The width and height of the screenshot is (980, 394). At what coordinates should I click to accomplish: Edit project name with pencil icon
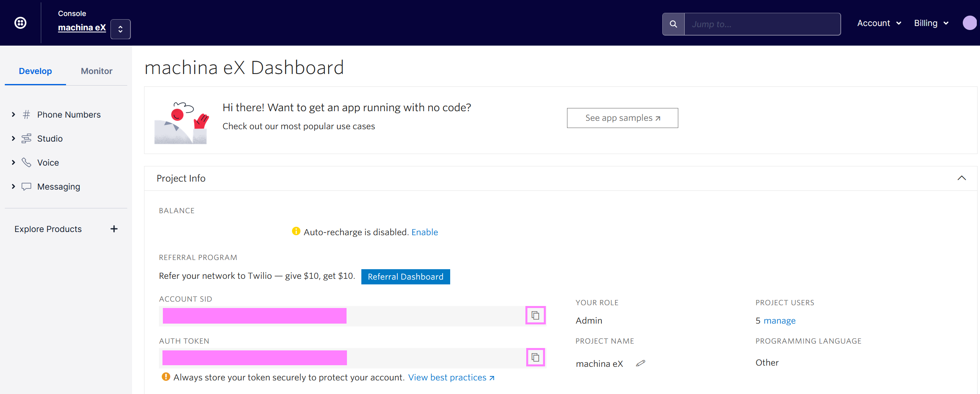(x=641, y=363)
